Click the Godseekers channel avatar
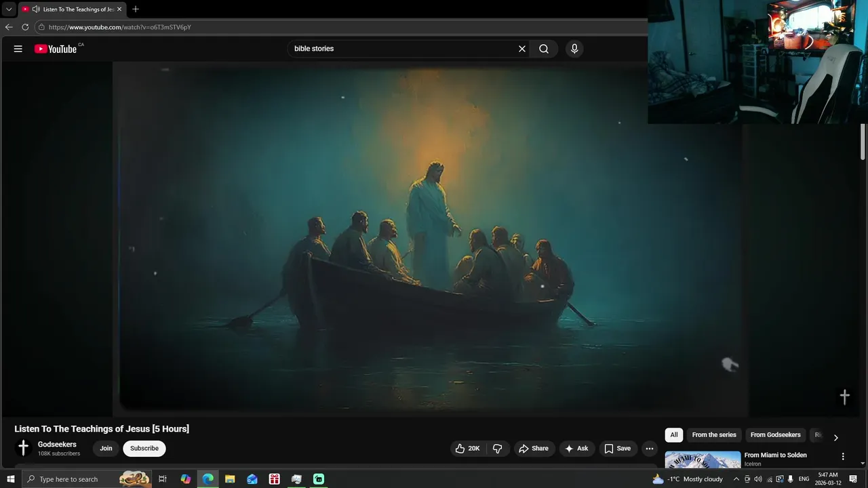Image resolution: width=868 pixels, height=488 pixels. click(x=23, y=448)
